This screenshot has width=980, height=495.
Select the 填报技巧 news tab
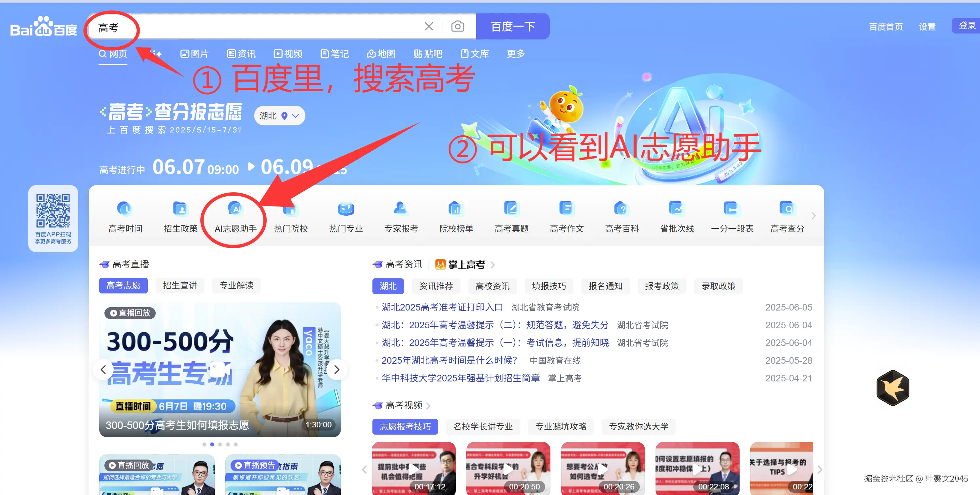pyautogui.click(x=548, y=286)
